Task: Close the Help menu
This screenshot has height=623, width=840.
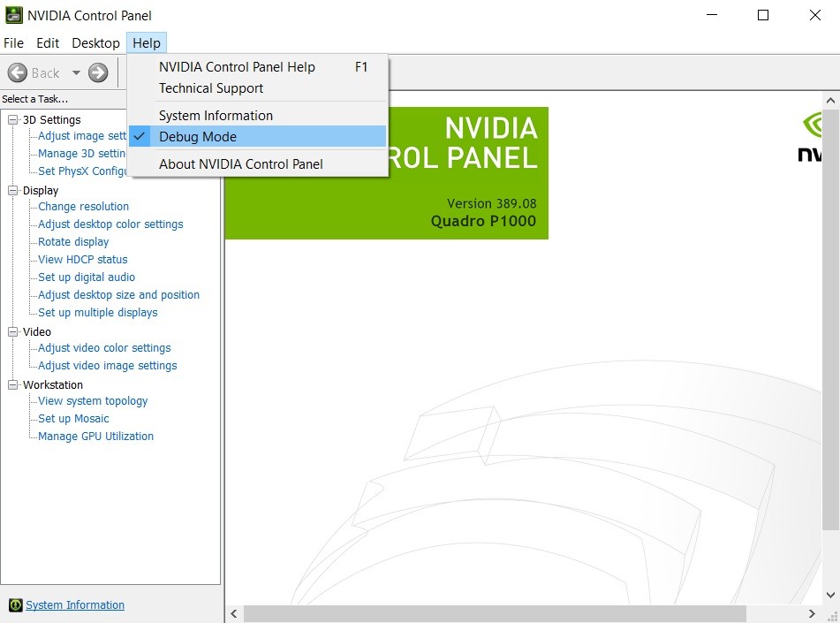Action: click(x=147, y=43)
